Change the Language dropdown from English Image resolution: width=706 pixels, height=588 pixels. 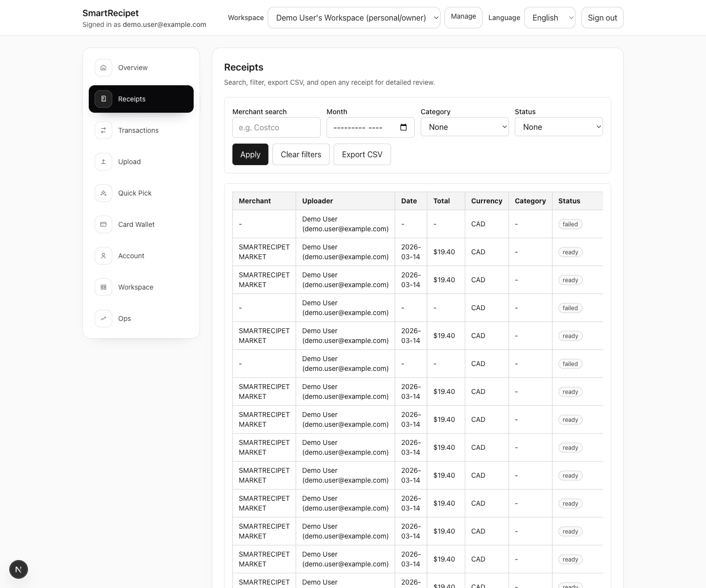coord(550,18)
